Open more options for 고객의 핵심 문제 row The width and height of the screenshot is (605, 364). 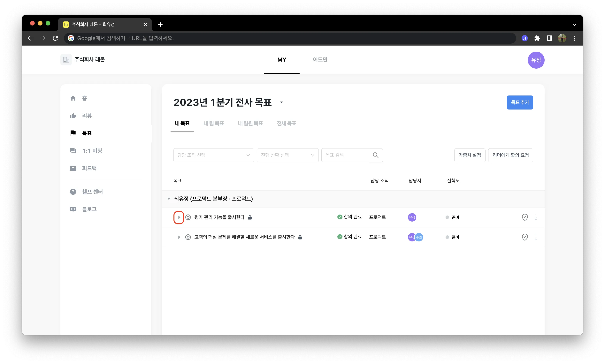[536, 237]
